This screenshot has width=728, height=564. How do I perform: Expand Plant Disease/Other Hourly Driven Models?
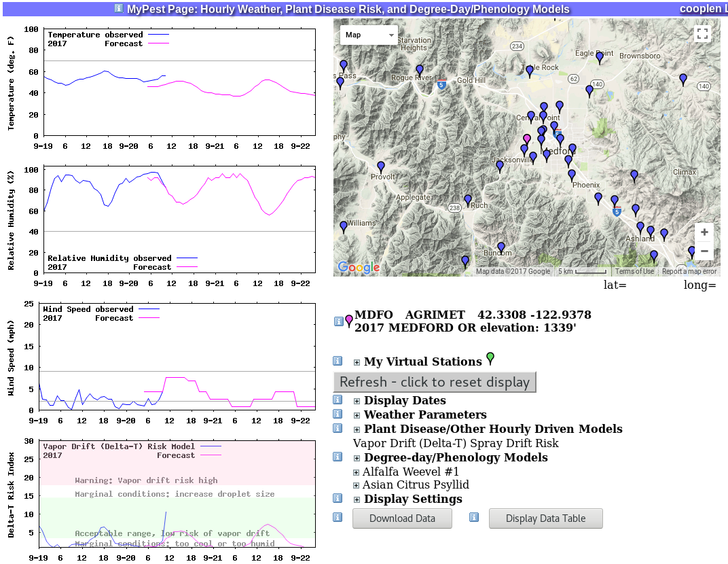pos(357,429)
